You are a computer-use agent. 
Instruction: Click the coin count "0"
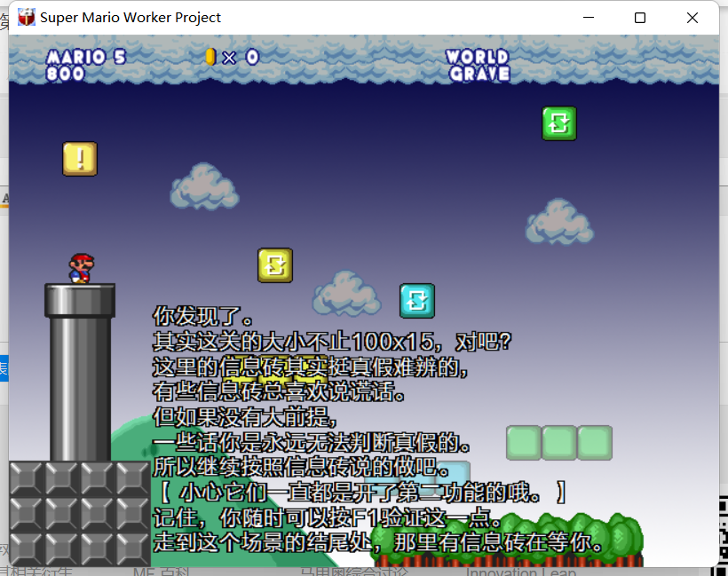(252, 57)
